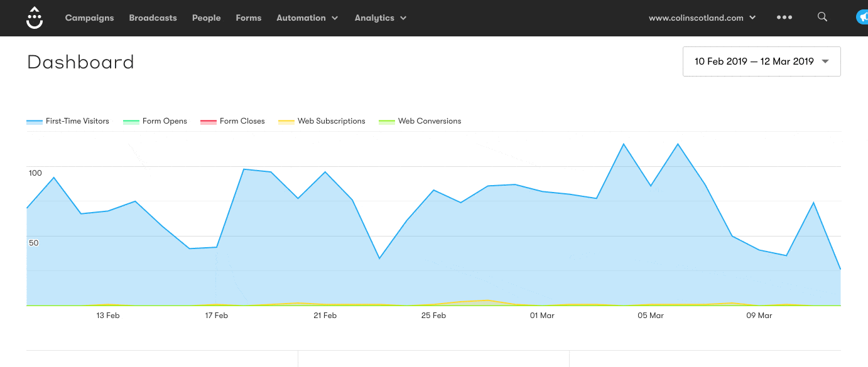Image resolution: width=868 pixels, height=367 pixels.
Task: Expand the Automation menu
Action: point(307,18)
